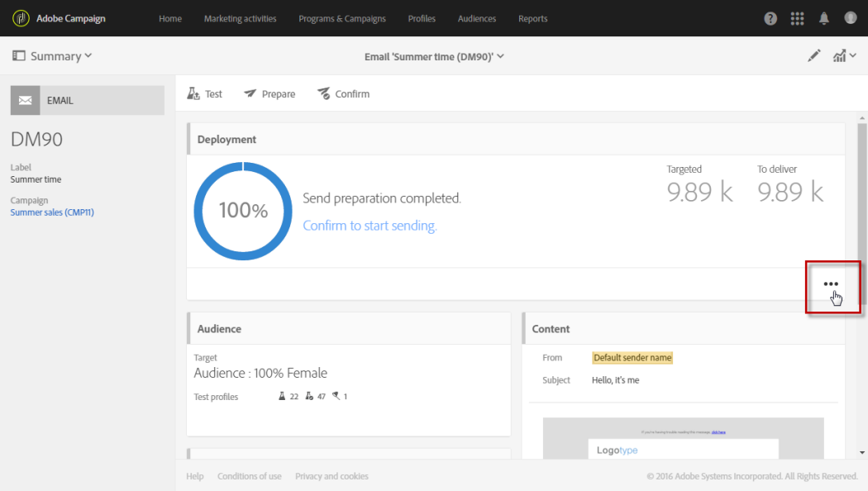Click the Prepare toolbar button
868x491 pixels.
(269, 94)
